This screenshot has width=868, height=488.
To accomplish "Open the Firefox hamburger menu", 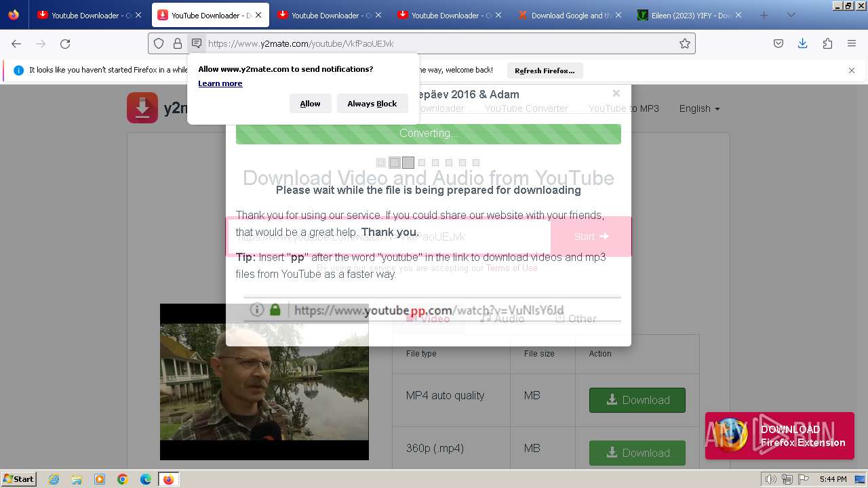I will click(852, 43).
